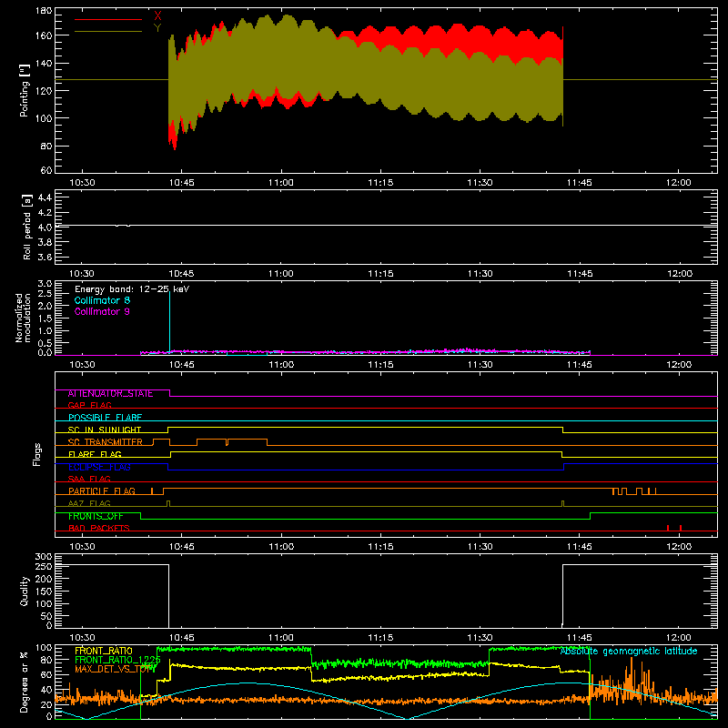Click the POSSIBLE_FLARE flag label
Image resolution: width=728 pixels, height=728 pixels.
tap(105, 418)
